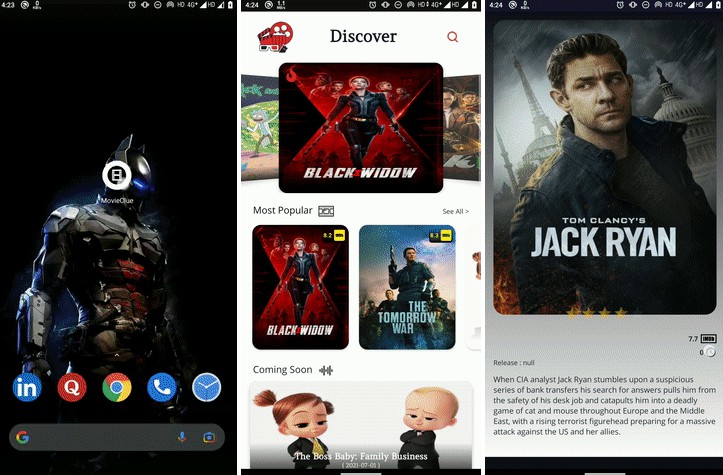Start voice search with the microphone icon
Viewport: 723px width, 475px height.
[182, 437]
